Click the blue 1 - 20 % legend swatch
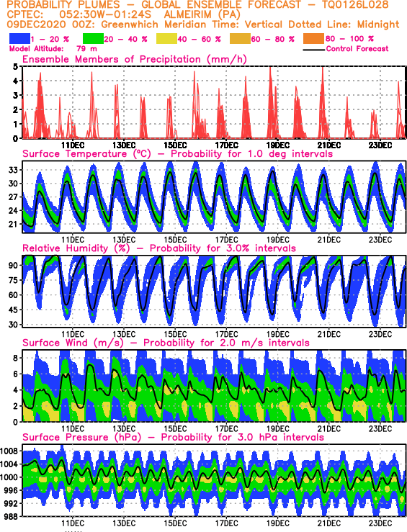Viewport: 407px width, 532px height. 19,39
